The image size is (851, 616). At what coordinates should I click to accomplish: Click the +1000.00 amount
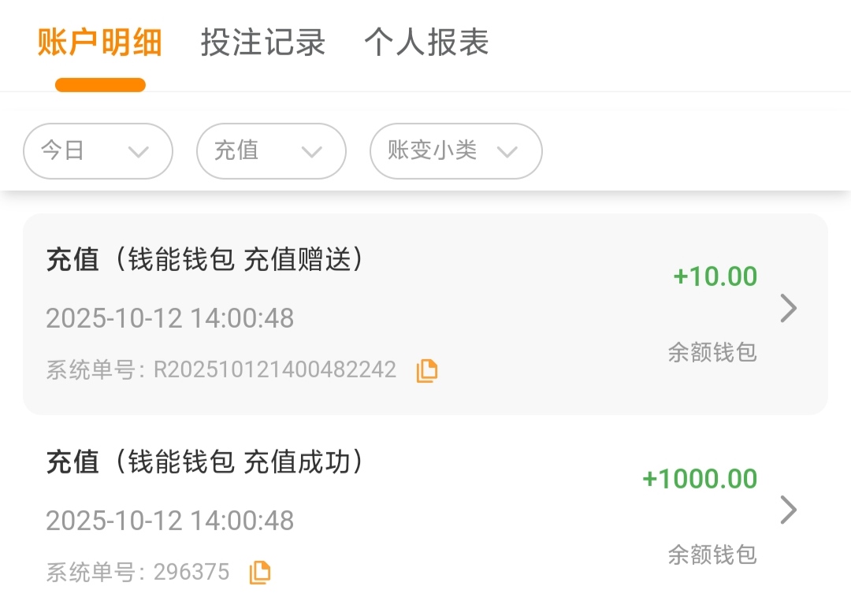[700, 479]
